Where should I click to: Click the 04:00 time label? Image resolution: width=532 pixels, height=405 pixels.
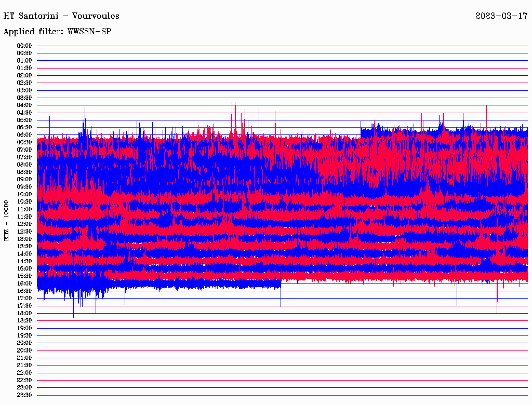tap(24, 105)
